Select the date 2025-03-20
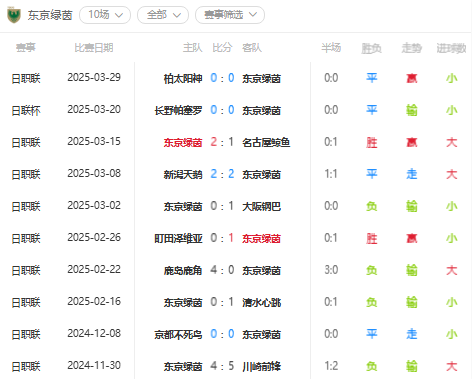The image size is (472, 379). pos(94,110)
